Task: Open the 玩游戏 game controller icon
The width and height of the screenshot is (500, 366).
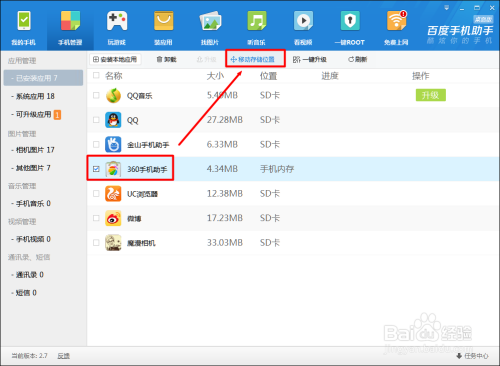Action: pos(117,21)
